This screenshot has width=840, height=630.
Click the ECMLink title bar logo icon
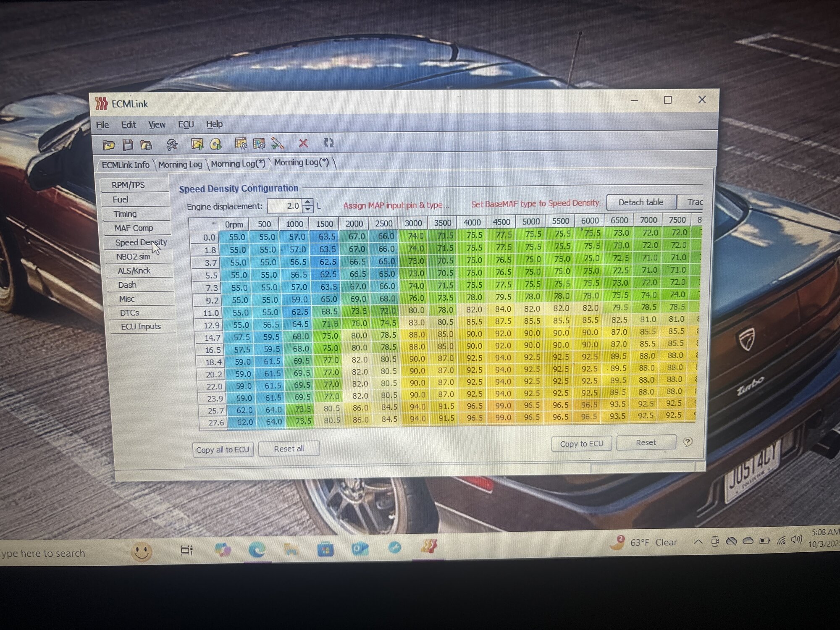[x=101, y=103]
